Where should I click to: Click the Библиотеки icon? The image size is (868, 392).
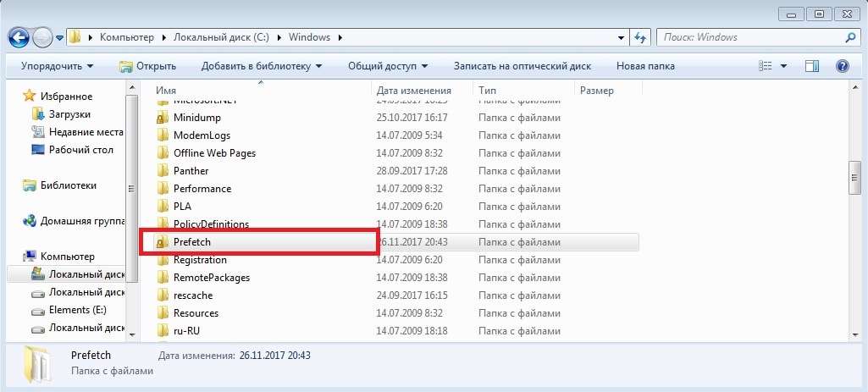tap(30, 185)
